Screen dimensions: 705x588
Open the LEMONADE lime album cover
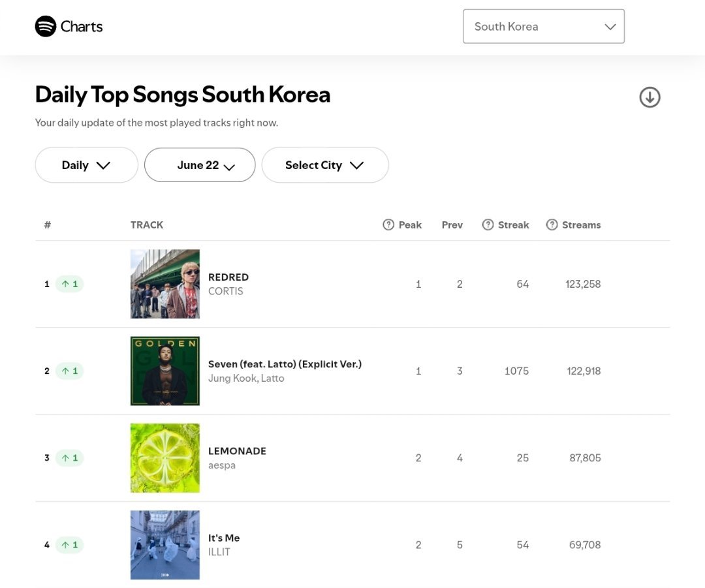165,458
